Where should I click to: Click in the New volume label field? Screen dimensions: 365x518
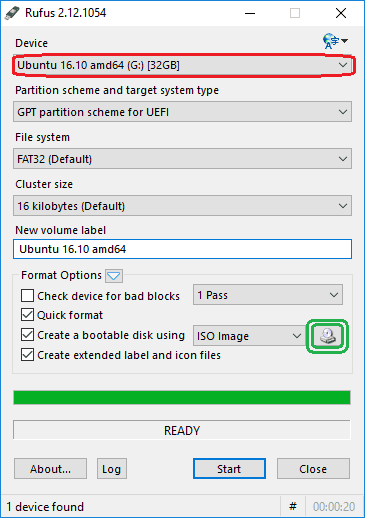coord(182,249)
